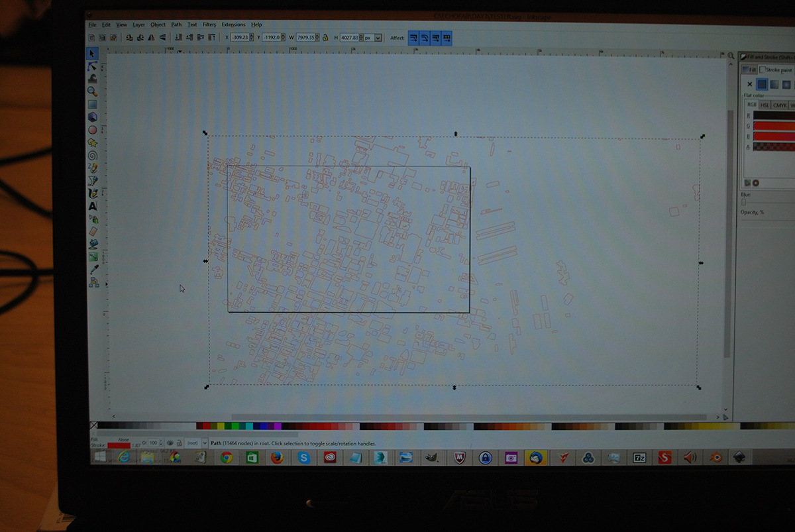Switch to CMYK color mode tab
This screenshot has height=532, width=795.
point(780,105)
